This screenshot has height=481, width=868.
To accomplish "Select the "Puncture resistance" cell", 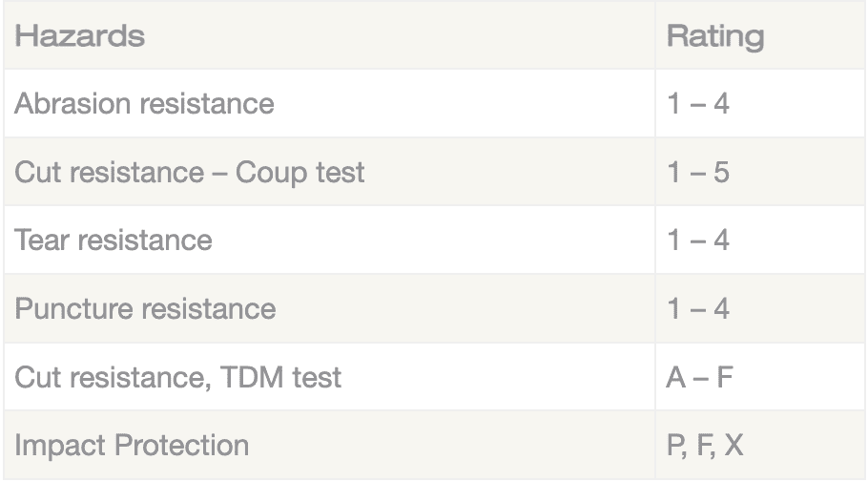I will (145, 308).
